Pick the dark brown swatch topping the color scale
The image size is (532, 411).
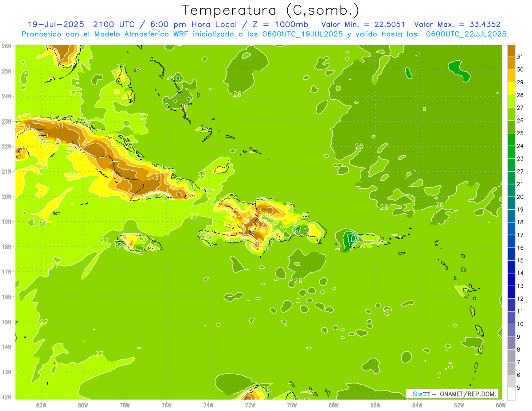(511, 51)
